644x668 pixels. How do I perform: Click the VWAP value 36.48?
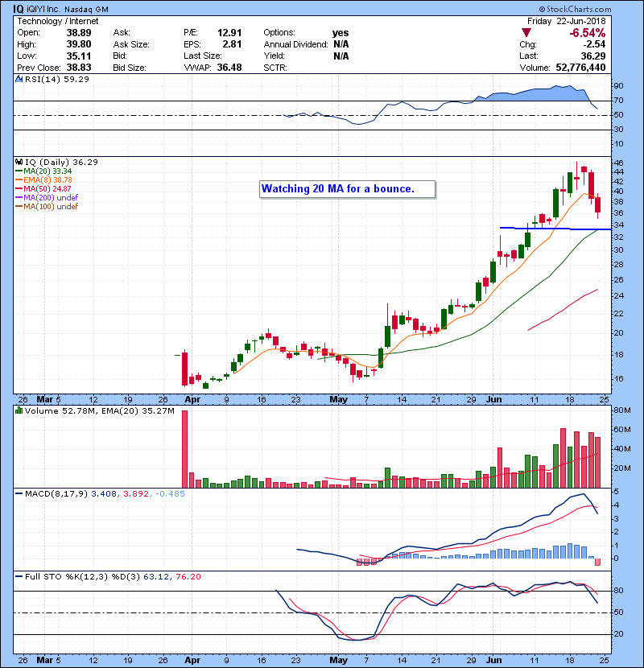[x=229, y=68]
